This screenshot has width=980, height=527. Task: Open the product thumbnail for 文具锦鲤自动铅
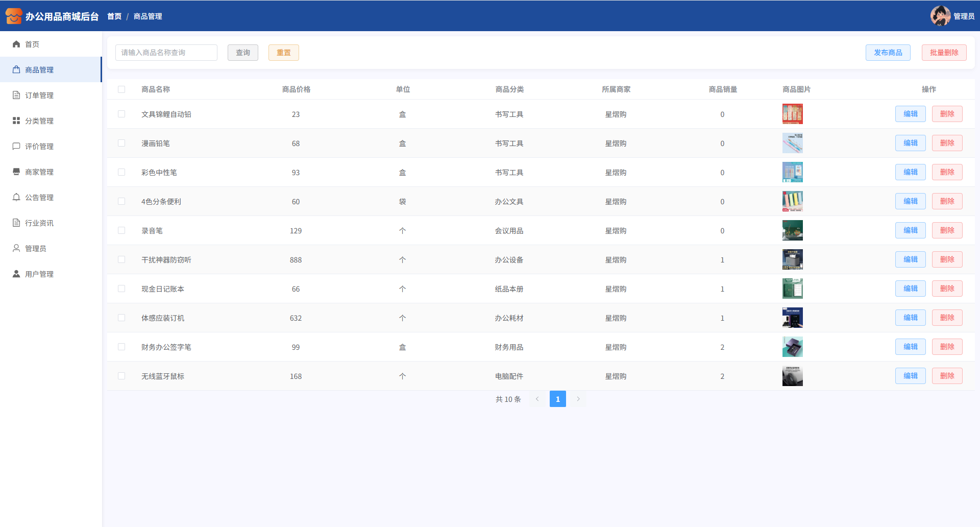(792, 114)
